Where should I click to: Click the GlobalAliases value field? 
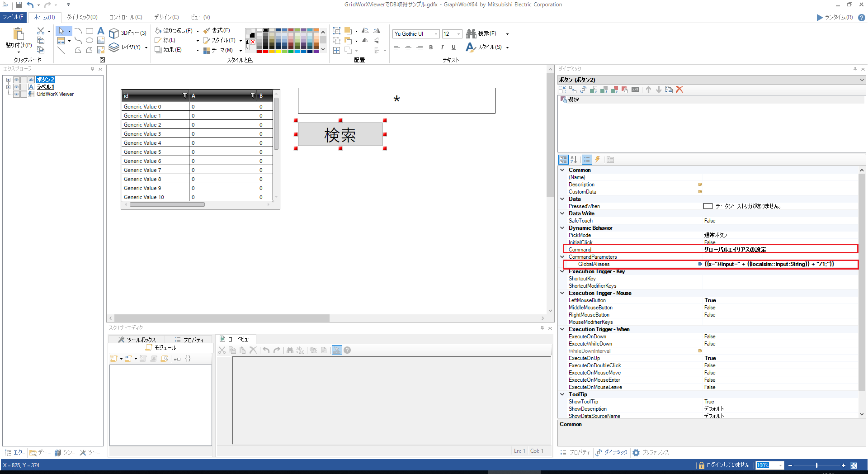pos(780,264)
